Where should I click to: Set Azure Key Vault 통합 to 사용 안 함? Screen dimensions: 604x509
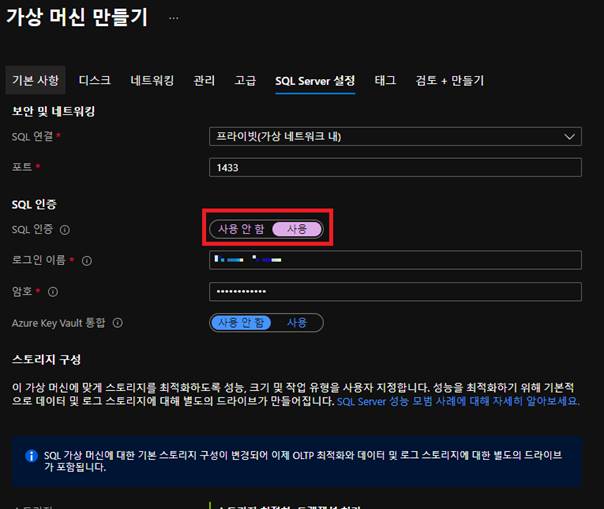(x=241, y=323)
